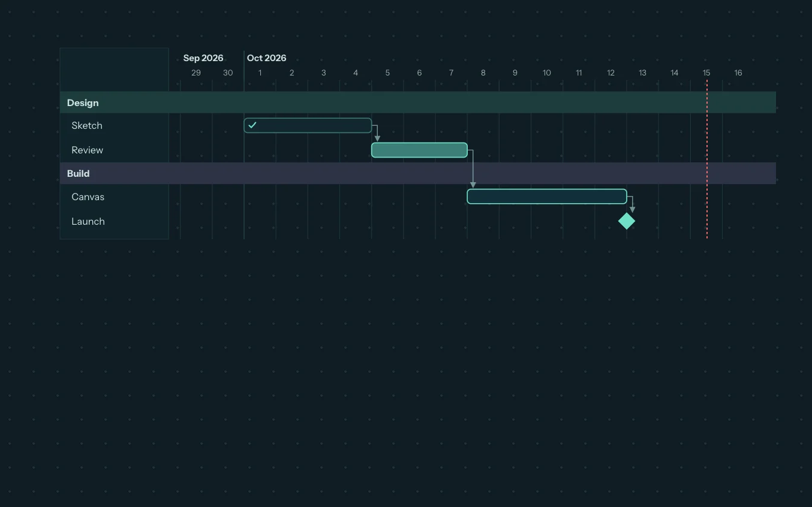The image size is (812, 507).
Task: Click day 29 in timeline header
Action: 196,73
